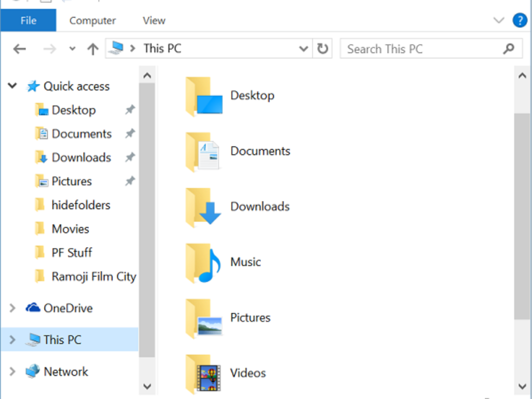This screenshot has width=532, height=399.
Task: Click the Pictures label in main pane
Action: click(x=250, y=317)
